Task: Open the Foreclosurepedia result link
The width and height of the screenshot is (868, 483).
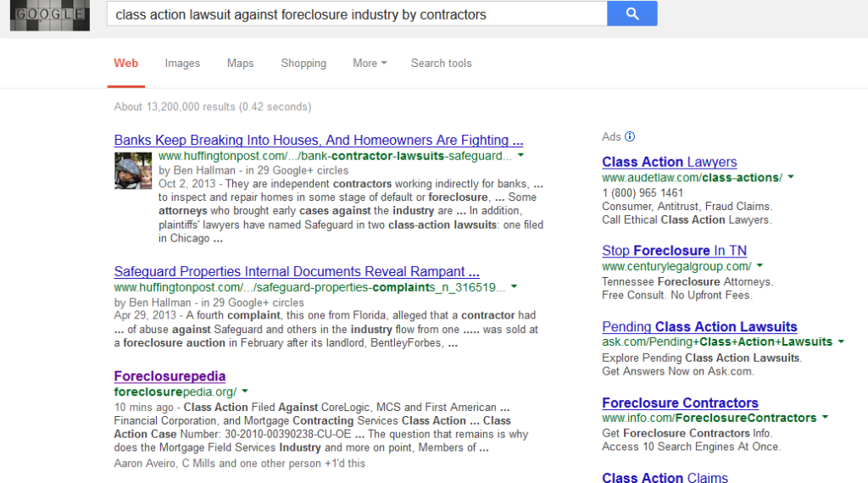Action: (x=170, y=376)
